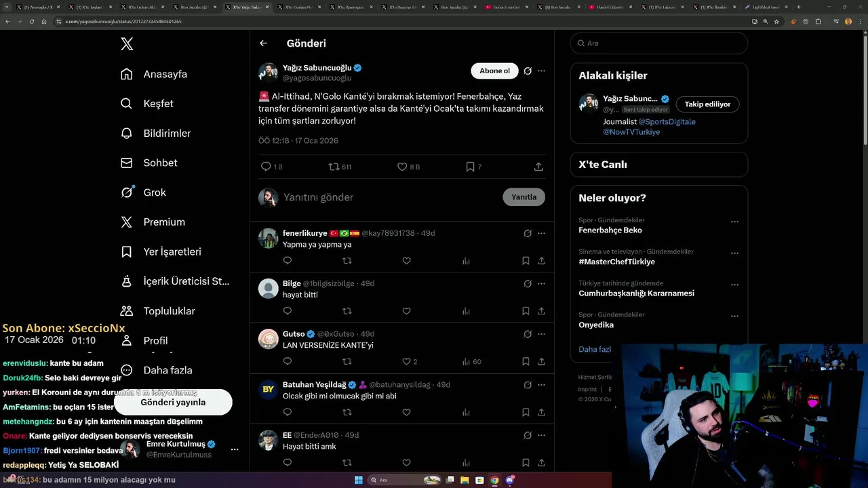The height and width of the screenshot is (488, 868).
Task: Bookmark Batuhan Yeşildağ's reply
Action: pyautogui.click(x=526, y=412)
